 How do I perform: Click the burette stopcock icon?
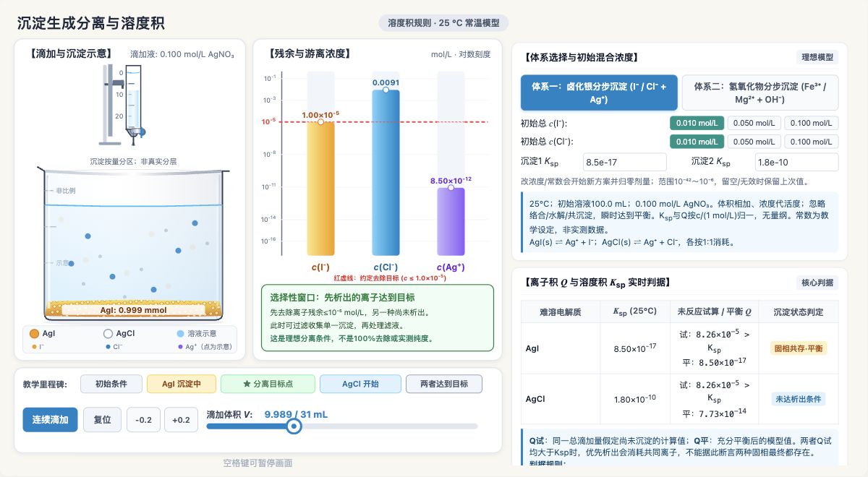pos(138,132)
